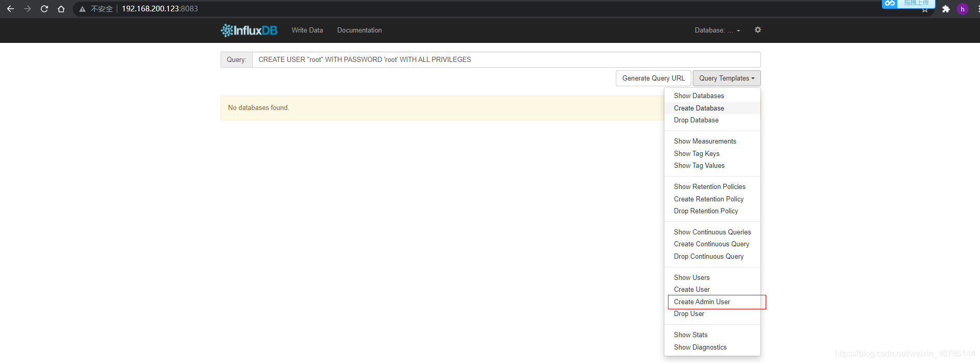
Task: Select Show Stats template
Action: [712, 335]
